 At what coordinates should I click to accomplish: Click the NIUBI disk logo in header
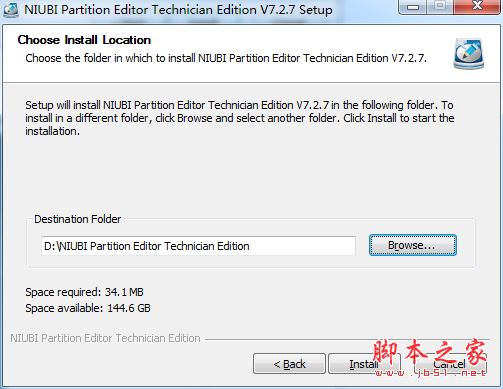[x=469, y=54]
